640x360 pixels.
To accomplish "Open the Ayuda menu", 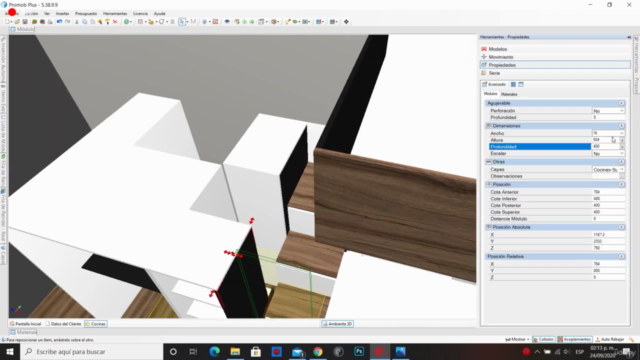I will (160, 13).
